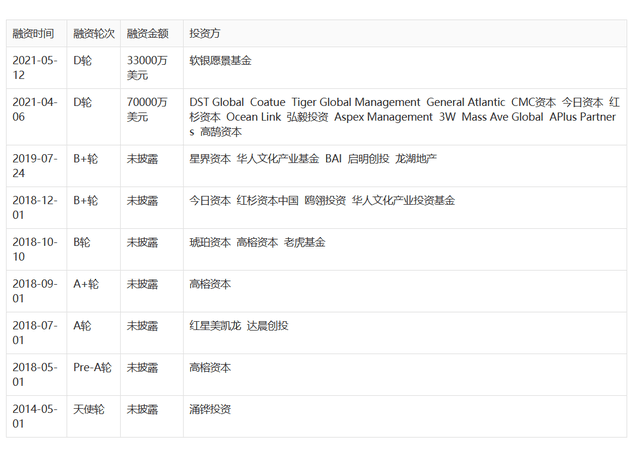Click investor Coatue

coord(268,102)
